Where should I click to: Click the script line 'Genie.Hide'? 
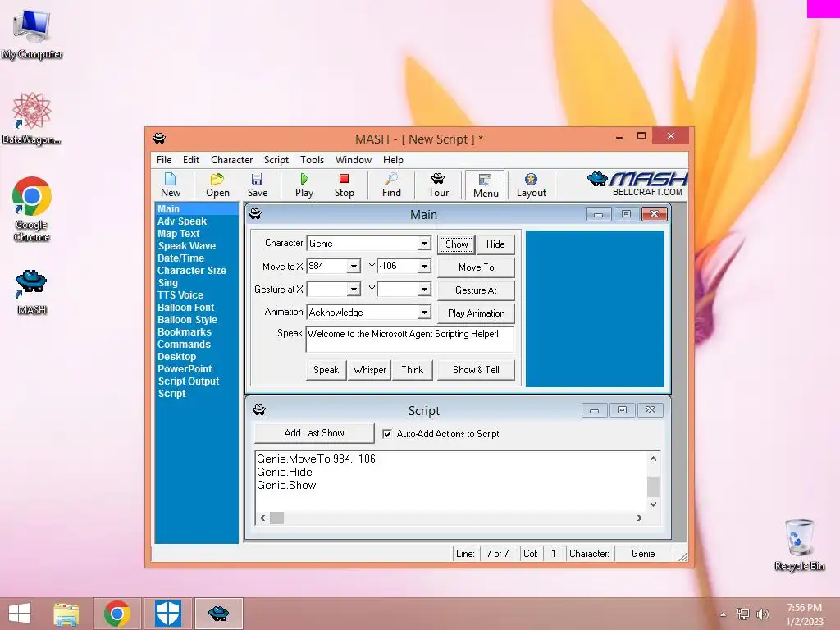(x=285, y=472)
